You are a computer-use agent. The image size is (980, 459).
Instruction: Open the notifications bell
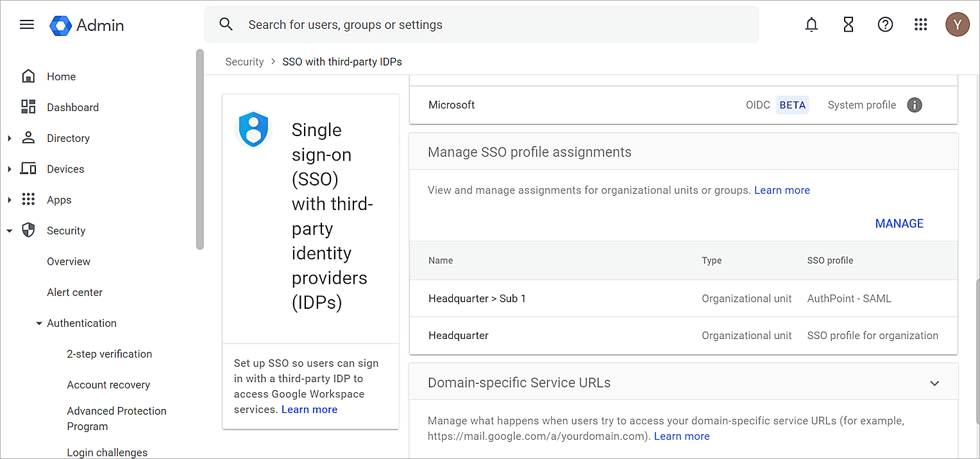point(811,25)
